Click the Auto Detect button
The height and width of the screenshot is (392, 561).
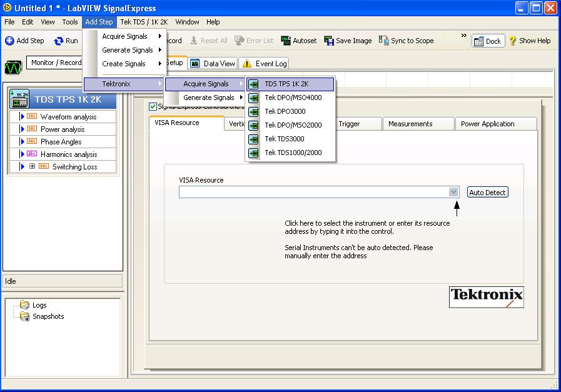point(487,193)
